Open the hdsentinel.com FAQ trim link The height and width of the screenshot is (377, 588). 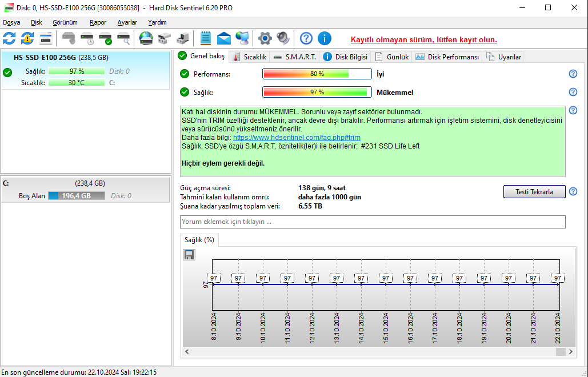pos(297,138)
